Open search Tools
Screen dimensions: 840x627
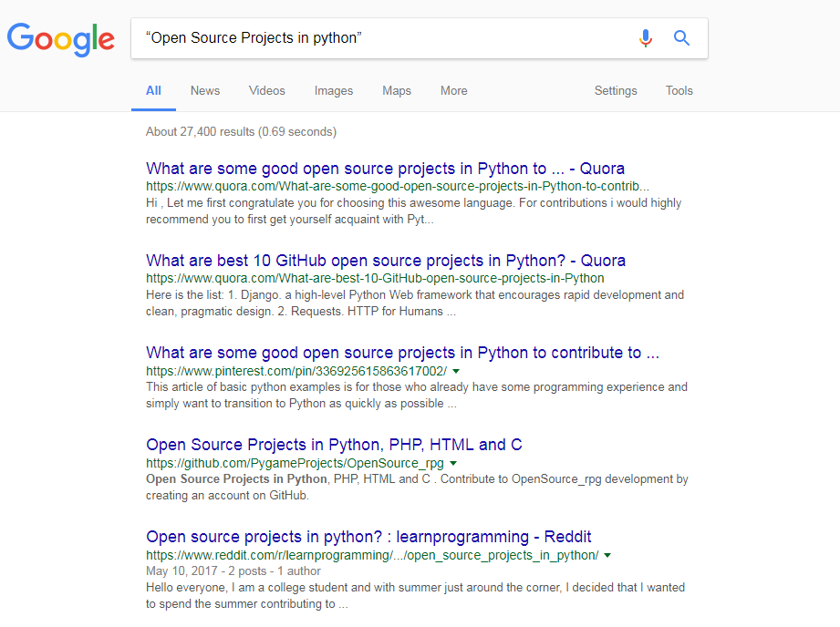click(x=679, y=91)
